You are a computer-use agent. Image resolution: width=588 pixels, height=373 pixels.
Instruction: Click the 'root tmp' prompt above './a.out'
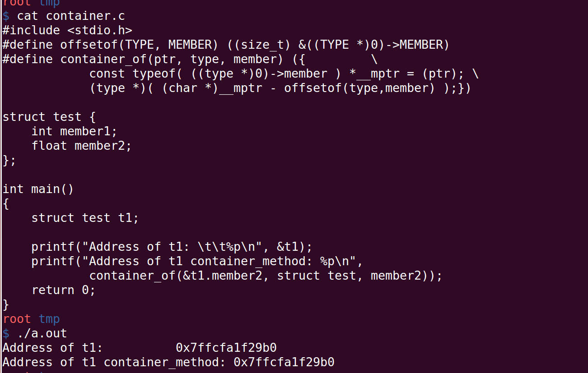tap(31, 319)
